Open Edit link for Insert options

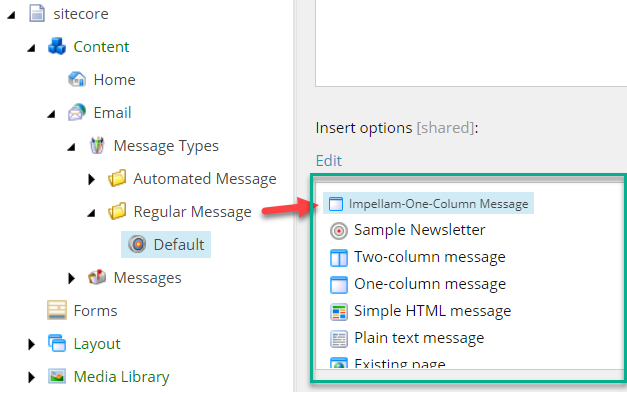[x=329, y=160]
